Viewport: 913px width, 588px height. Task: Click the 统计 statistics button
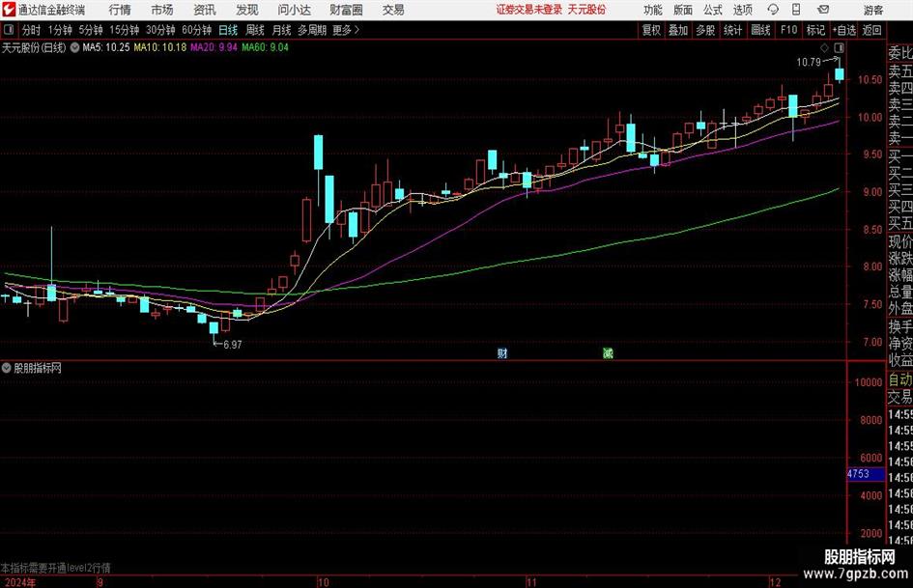[732, 30]
